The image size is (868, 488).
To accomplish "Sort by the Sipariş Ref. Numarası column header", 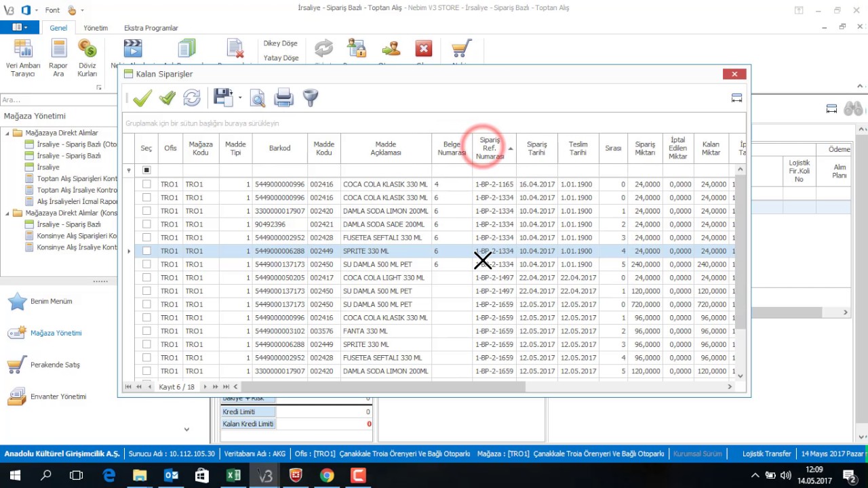I will point(494,148).
